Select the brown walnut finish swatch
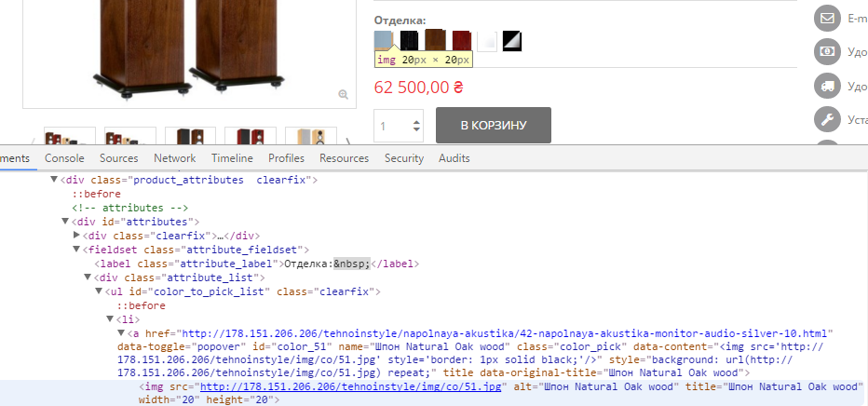Screen dimensions: 868x406 pyautogui.click(x=435, y=40)
